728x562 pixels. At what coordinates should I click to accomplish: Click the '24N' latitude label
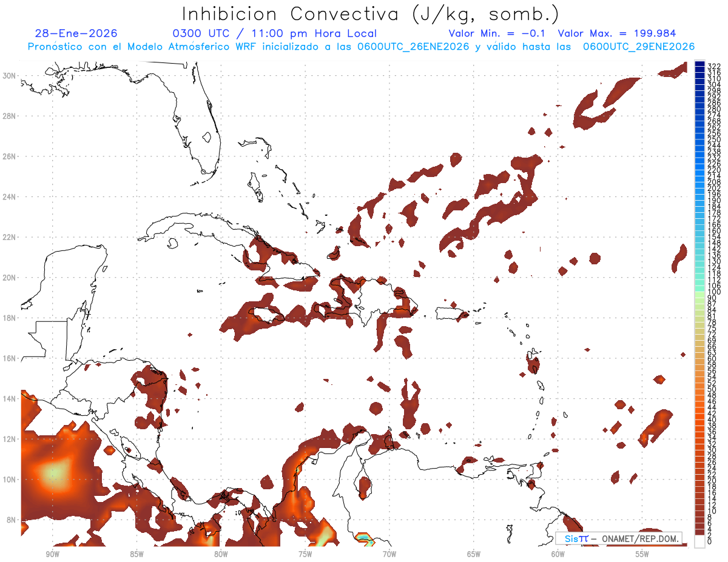tap(10, 197)
